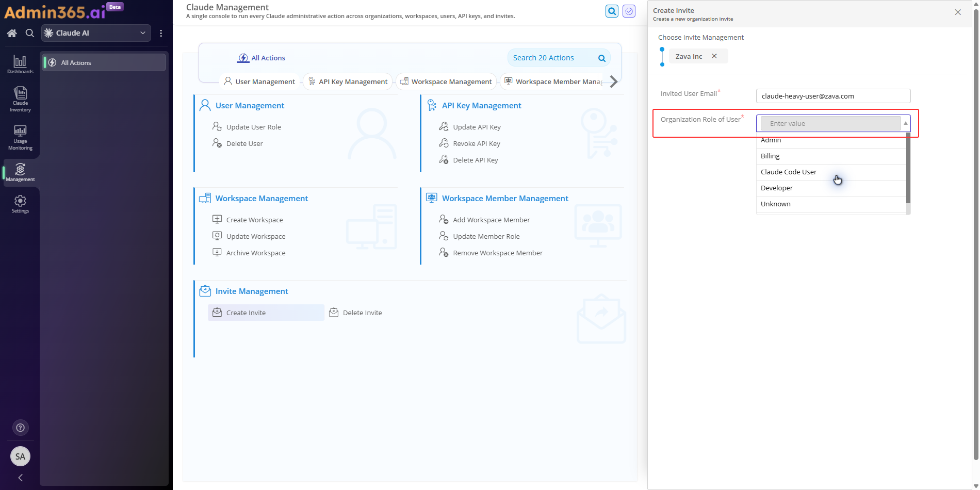The width and height of the screenshot is (980, 490).
Task: Click the Organization Role Enter value field
Action: pyautogui.click(x=830, y=123)
